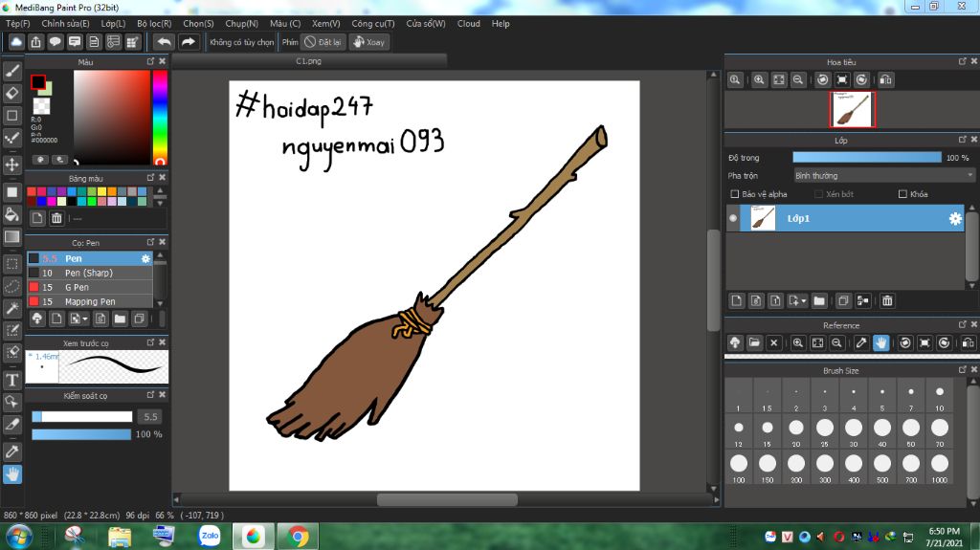Expand the add brush dropdown arrow
The width and height of the screenshot is (980, 550).
pyautogui.click(x=85, y=319)
